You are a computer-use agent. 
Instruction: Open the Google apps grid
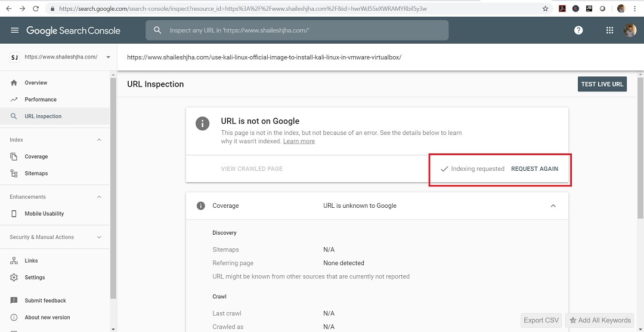tap(609, 30)
